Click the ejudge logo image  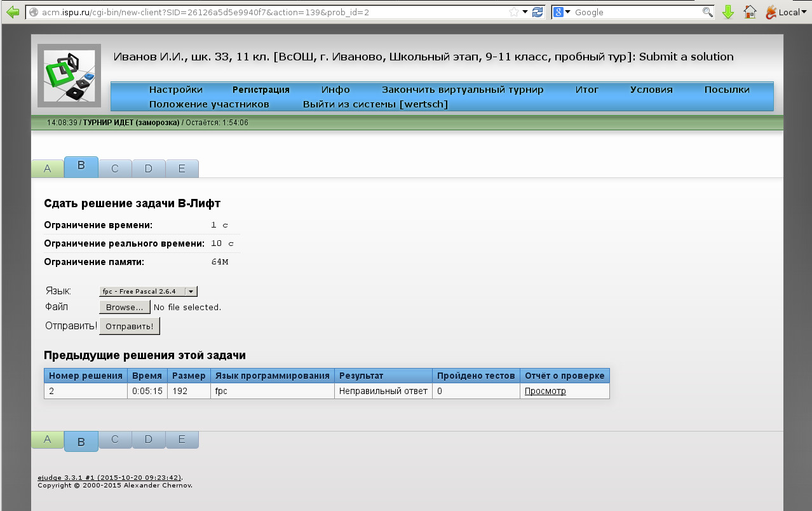[x=69, y=75]
